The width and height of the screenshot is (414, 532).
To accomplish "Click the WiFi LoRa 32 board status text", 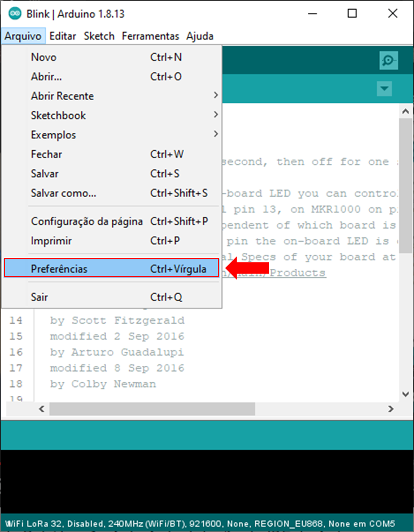I will coord(200,524).
